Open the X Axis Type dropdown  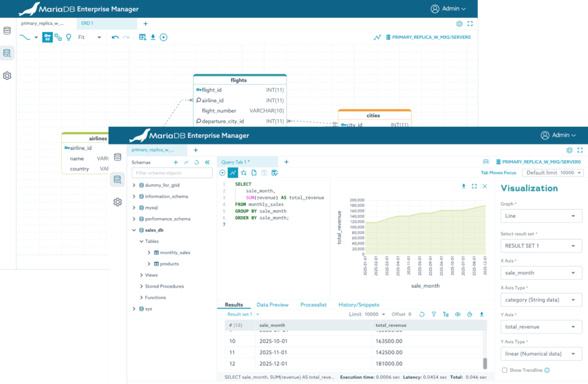point(540,299)
